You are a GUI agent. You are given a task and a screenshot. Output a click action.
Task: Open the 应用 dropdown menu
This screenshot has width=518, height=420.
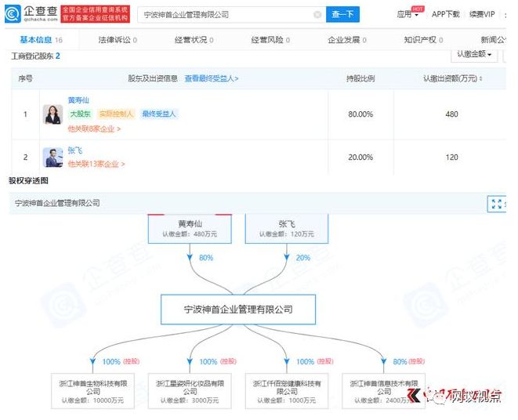408,15
